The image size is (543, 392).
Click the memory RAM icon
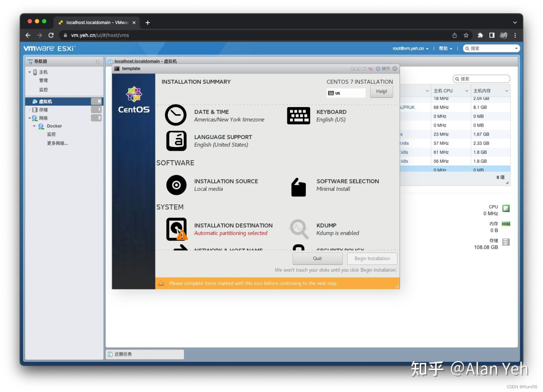tap(506, 224)
